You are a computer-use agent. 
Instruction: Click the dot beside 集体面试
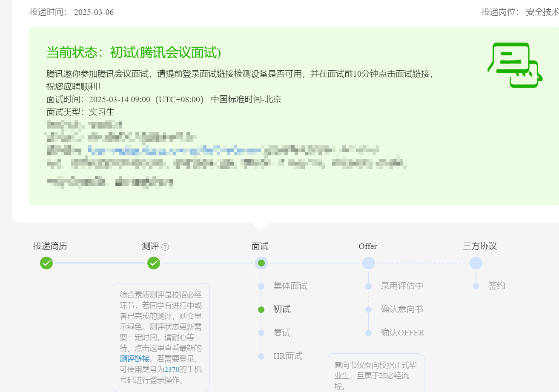point(261,286)
